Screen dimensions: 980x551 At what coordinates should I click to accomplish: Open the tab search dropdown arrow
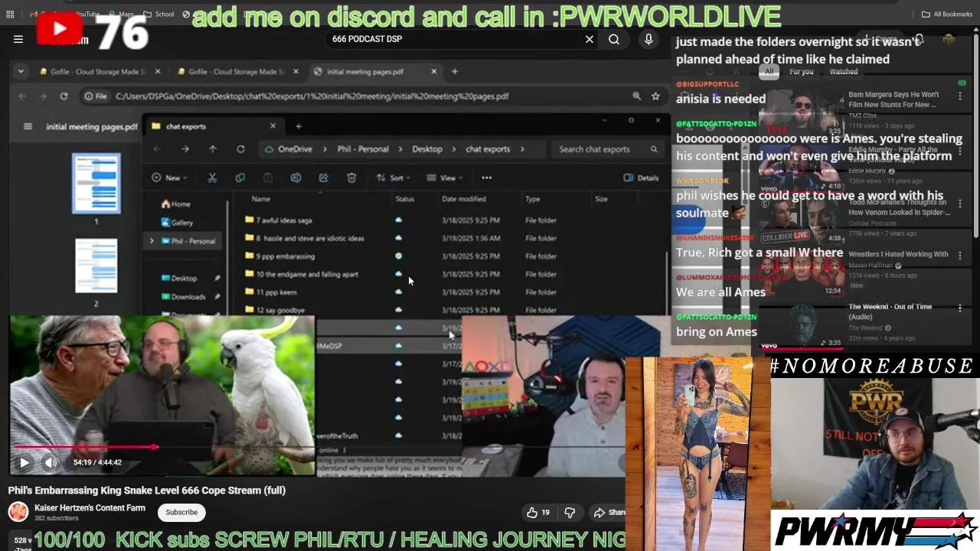tap(21, 71)
